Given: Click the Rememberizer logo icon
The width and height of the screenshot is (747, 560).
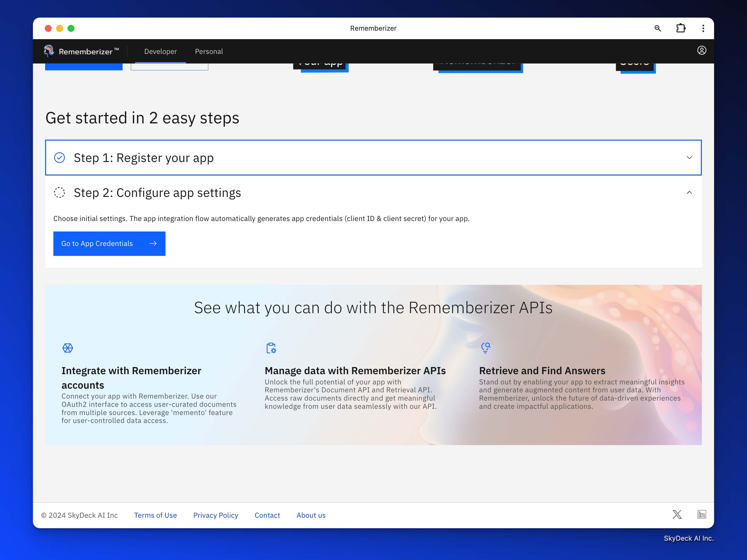Looking at the screenshot, I should coord(49,51).
